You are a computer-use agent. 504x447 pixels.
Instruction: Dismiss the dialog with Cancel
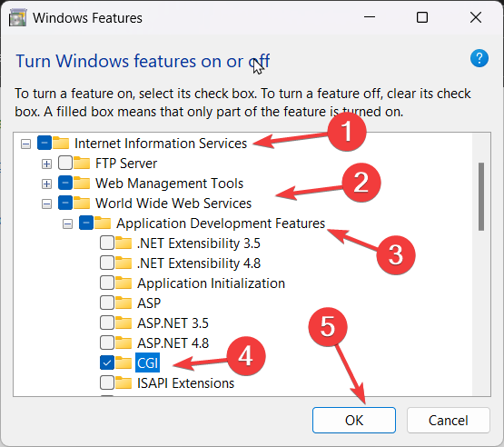449,420
